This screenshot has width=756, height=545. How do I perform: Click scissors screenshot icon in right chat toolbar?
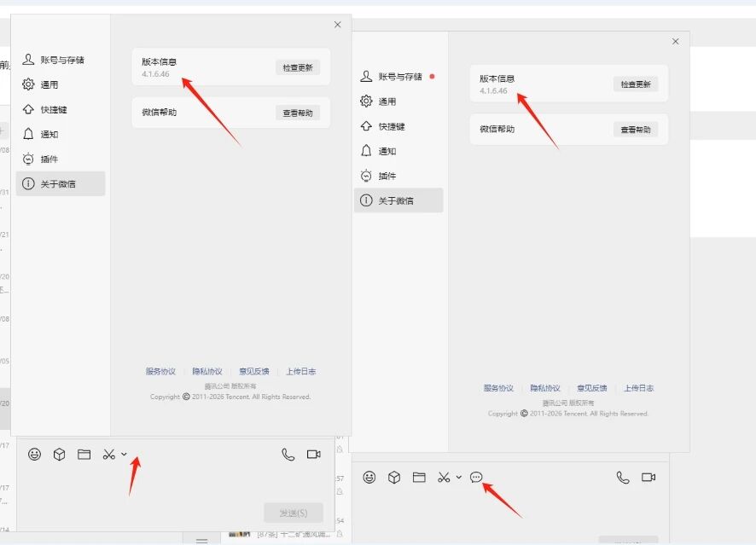point(444,477)
